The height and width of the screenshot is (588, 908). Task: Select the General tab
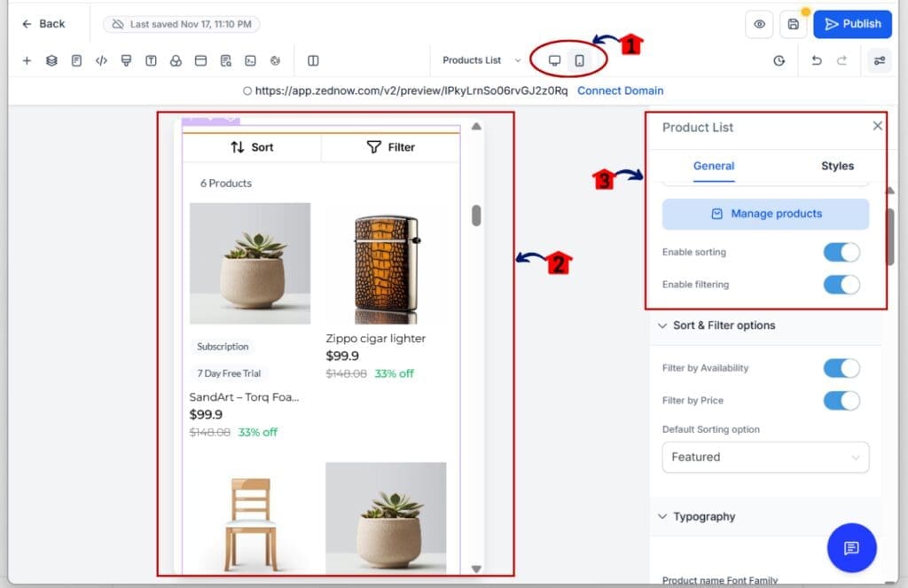714,166
